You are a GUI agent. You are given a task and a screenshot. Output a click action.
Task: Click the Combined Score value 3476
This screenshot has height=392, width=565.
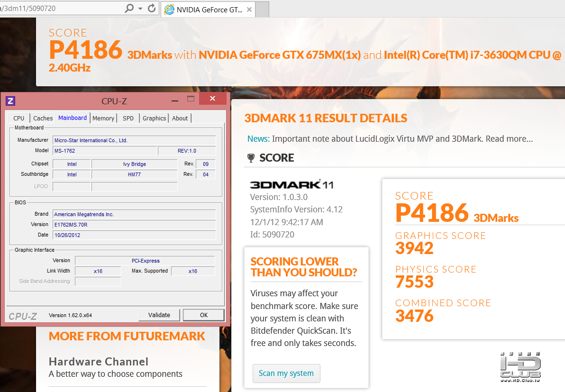point(414,316)
